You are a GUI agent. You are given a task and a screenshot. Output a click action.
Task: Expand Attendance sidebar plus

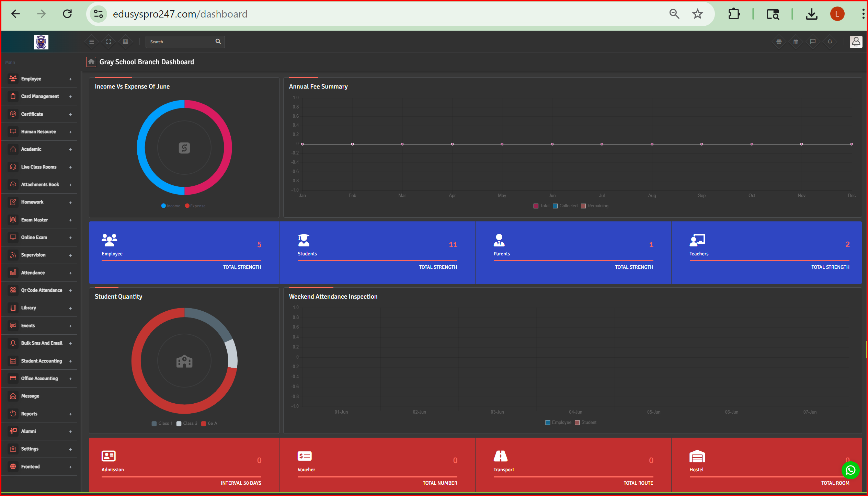(x=70, y=273)
